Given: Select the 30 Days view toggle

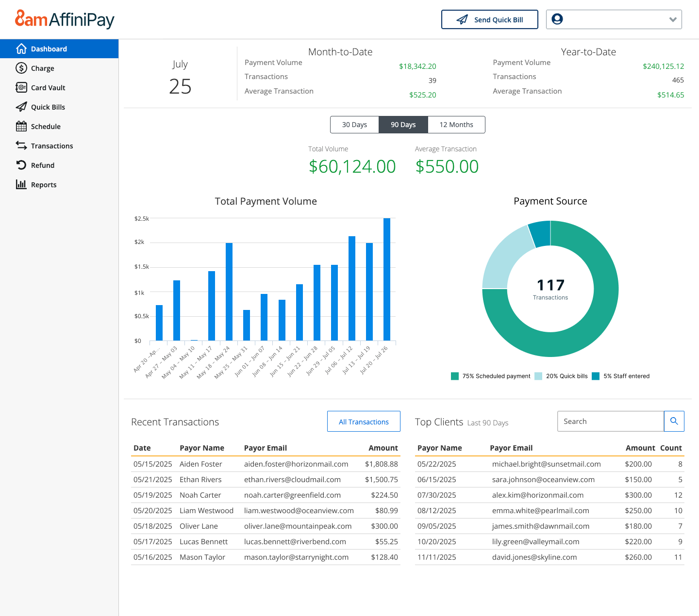Looking at the screenshot, I should (354, 125).
